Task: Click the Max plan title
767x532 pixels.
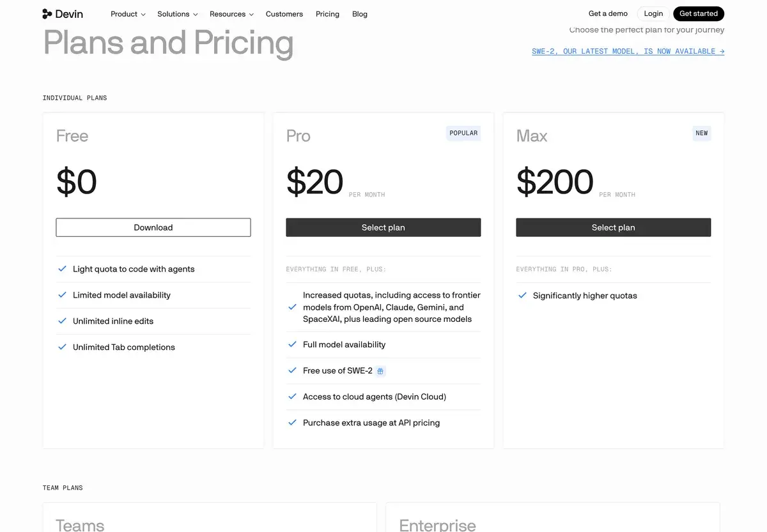Action: (532, 136)
